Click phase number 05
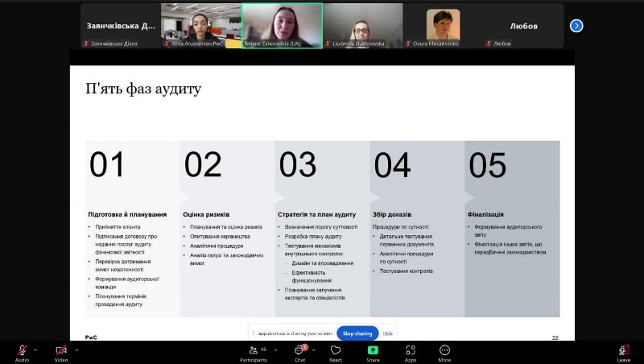 (x=488, y=165)
